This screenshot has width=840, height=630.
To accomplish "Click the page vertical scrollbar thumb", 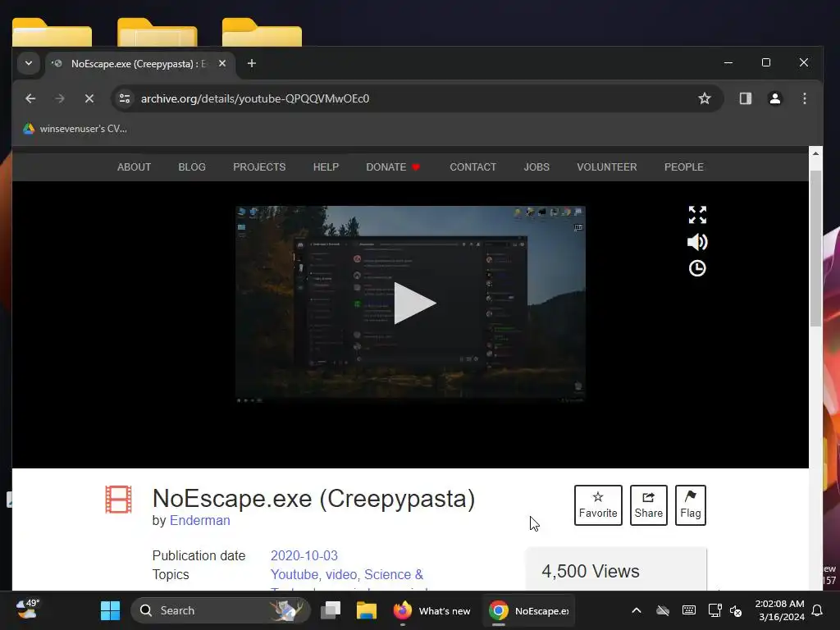I will pyautogui.click(x=815, y=248).
